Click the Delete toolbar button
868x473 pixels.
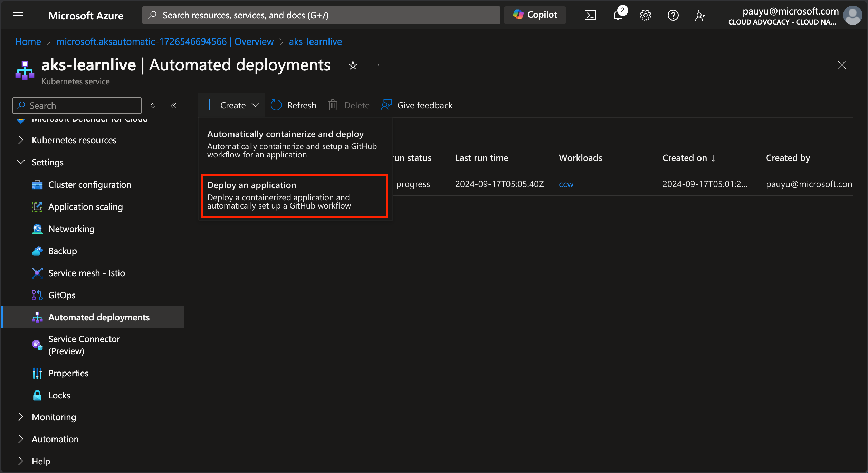coord(349,105)
